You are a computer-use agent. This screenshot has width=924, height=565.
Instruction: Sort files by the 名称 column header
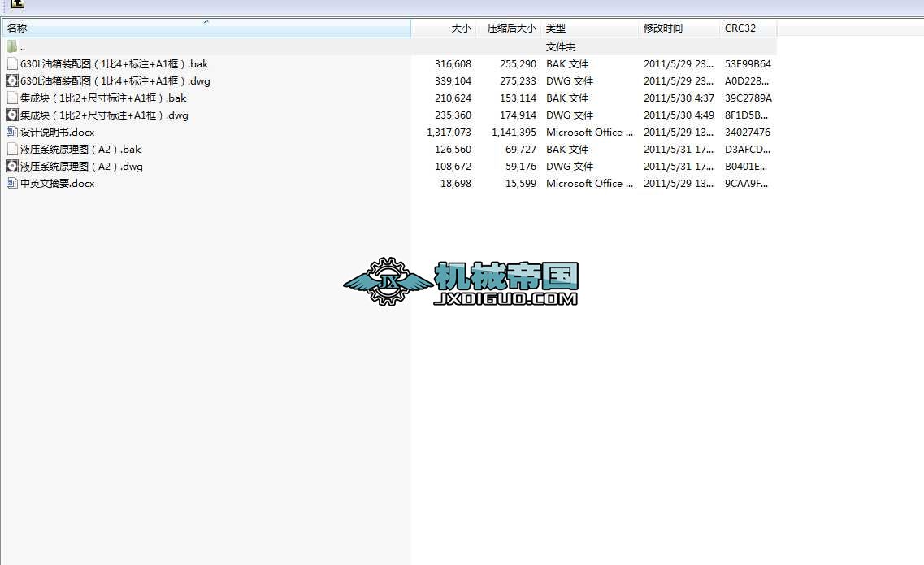[x=17, y=28]
